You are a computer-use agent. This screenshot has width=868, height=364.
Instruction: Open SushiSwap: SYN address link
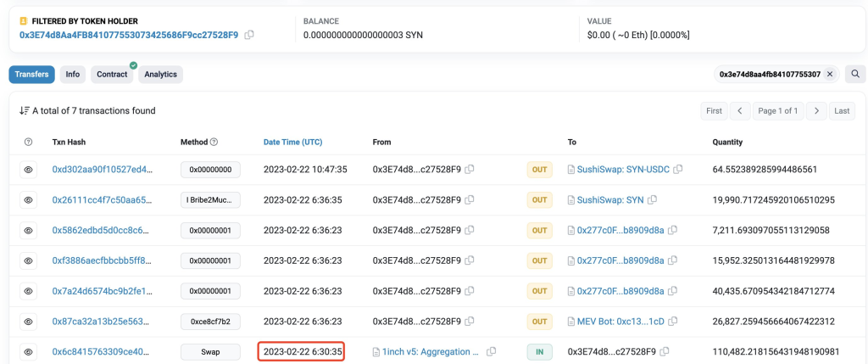[610, 200]
